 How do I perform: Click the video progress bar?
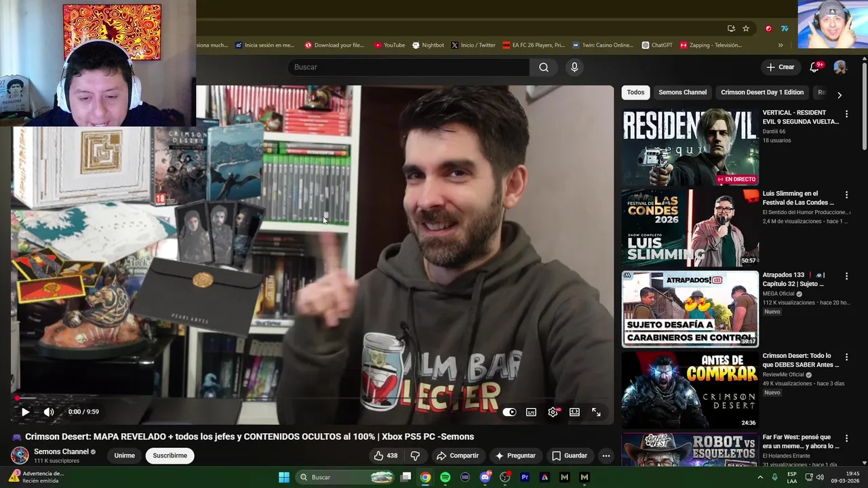(313, 399)
